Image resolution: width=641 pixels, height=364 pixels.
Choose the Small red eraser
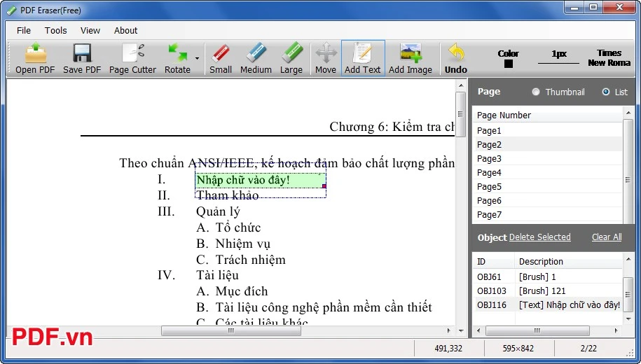221,58
